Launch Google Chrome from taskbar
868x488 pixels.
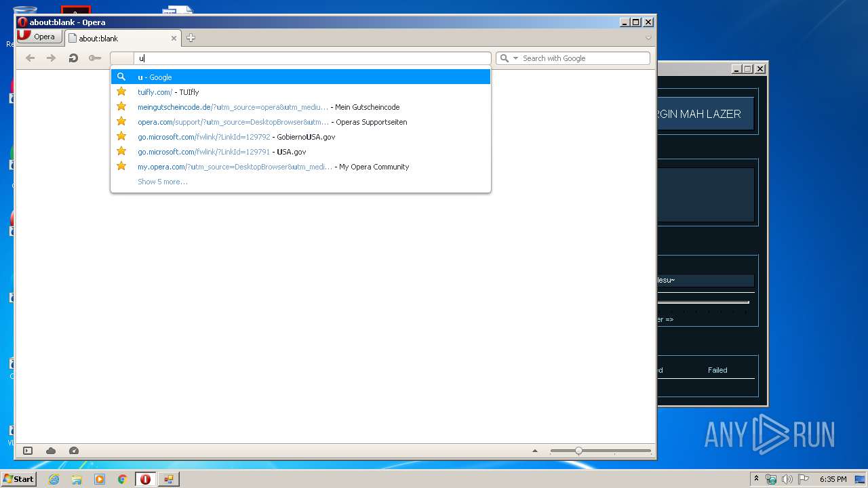pos(123,479)
